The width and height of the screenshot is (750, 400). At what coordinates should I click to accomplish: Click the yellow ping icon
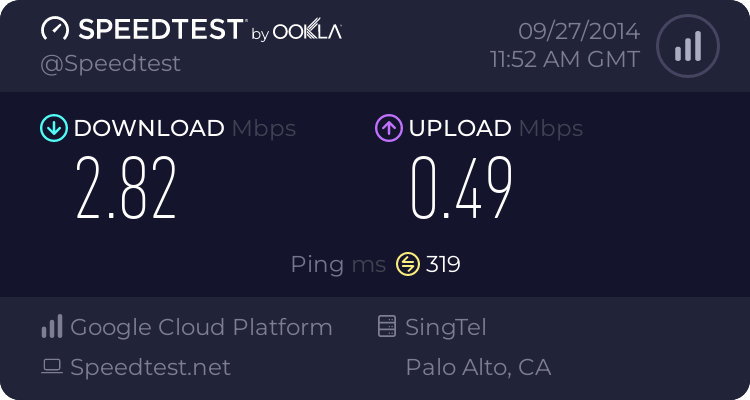point(407,264)
